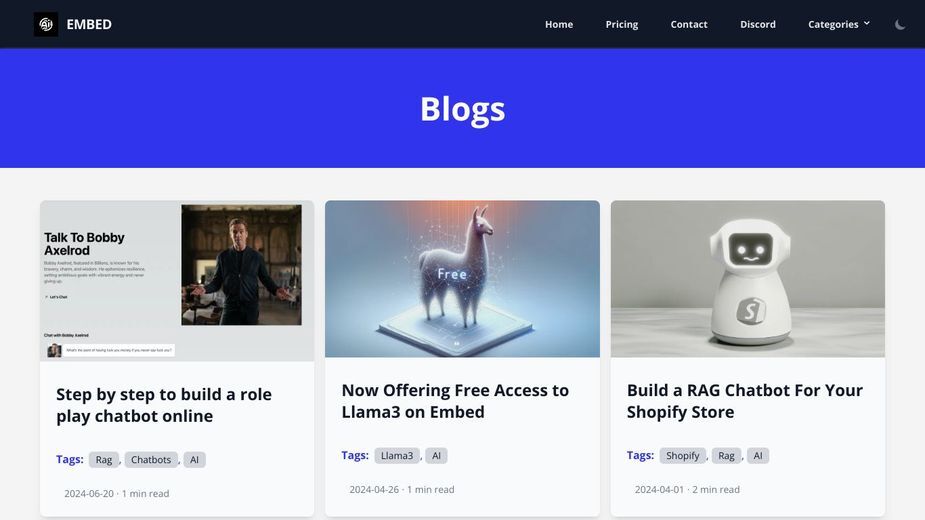Select the Shopify tag
The height and width of the screenshot is (520, 925).
(x=683, y=456)
